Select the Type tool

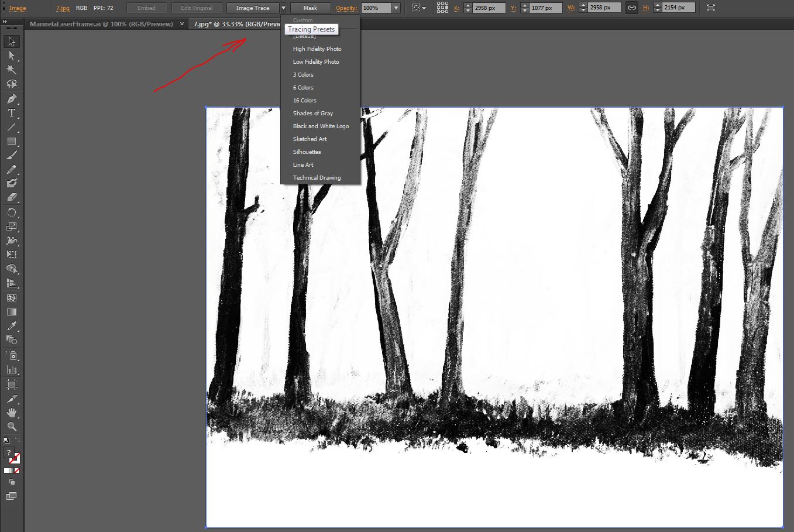12,113
